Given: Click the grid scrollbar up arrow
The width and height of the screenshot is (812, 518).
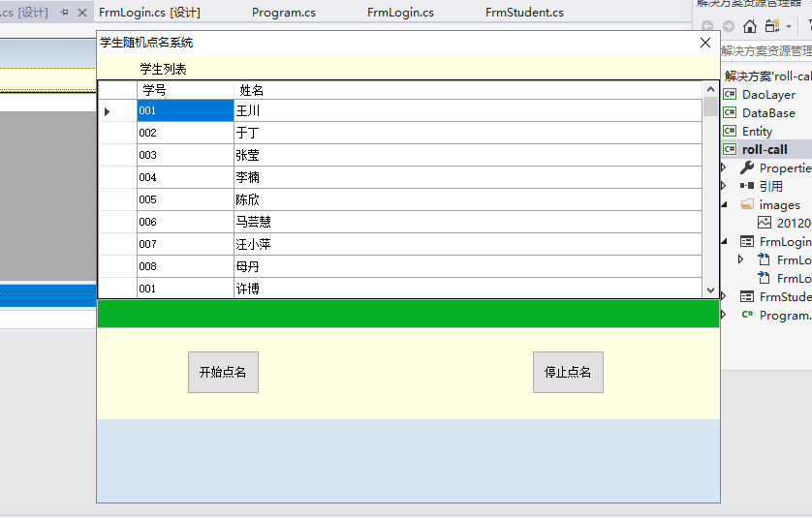Looking at the screenshot, I should (710, 89).
